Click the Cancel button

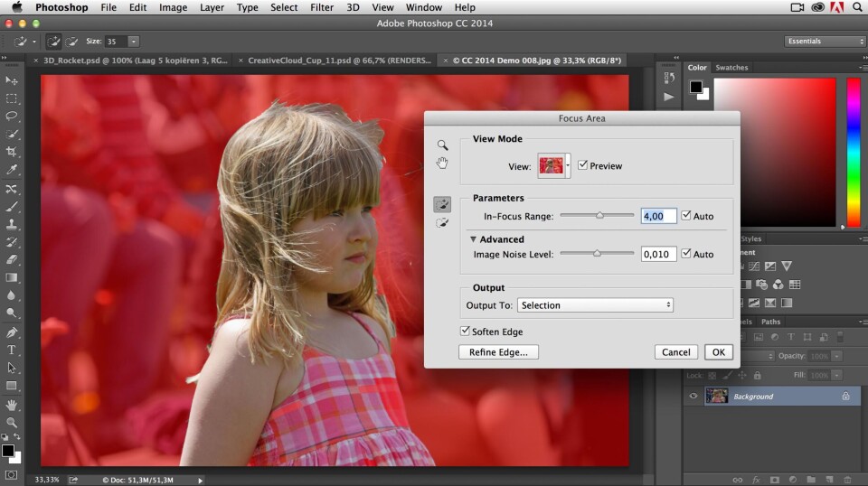pos(676,352)
